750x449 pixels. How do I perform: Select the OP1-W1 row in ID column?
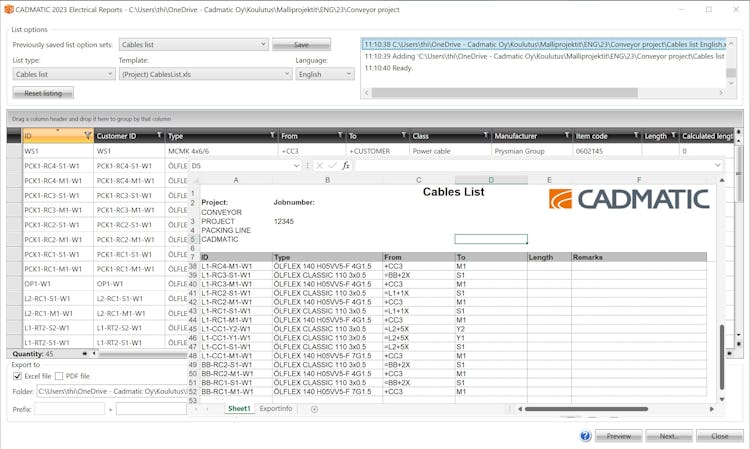pos(57,284)
